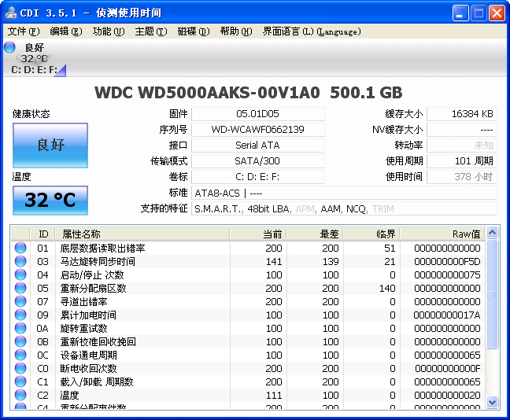Minimize the CDI window
The image size is (510, 420).
coord(460,13)
